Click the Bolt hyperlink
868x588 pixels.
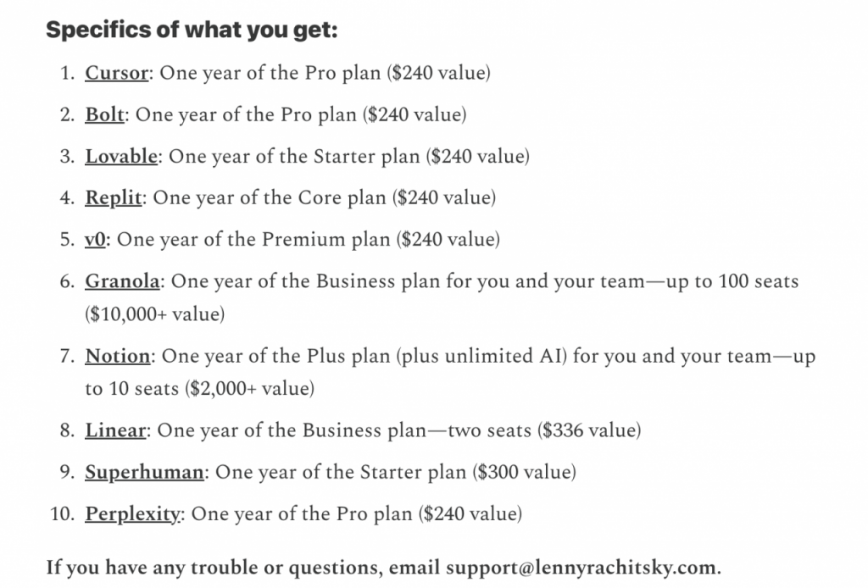pyautogui.click(x=104, y=114)
